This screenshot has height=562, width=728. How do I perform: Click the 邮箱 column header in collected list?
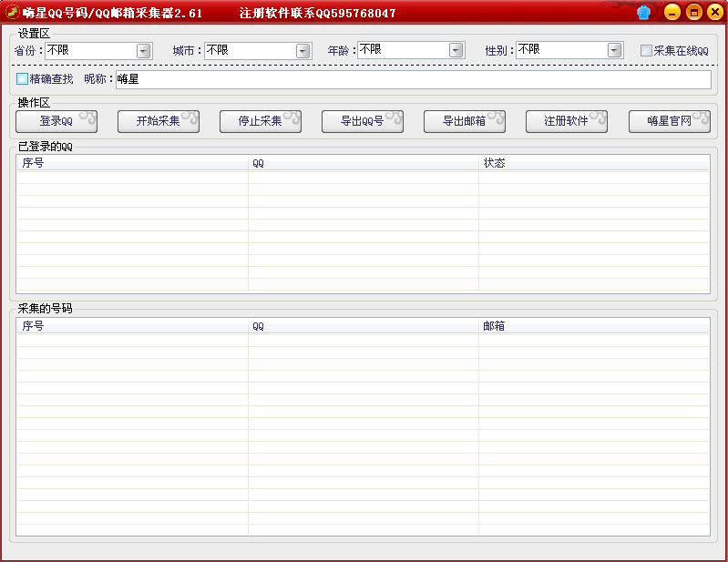click(x=593, y=326)
